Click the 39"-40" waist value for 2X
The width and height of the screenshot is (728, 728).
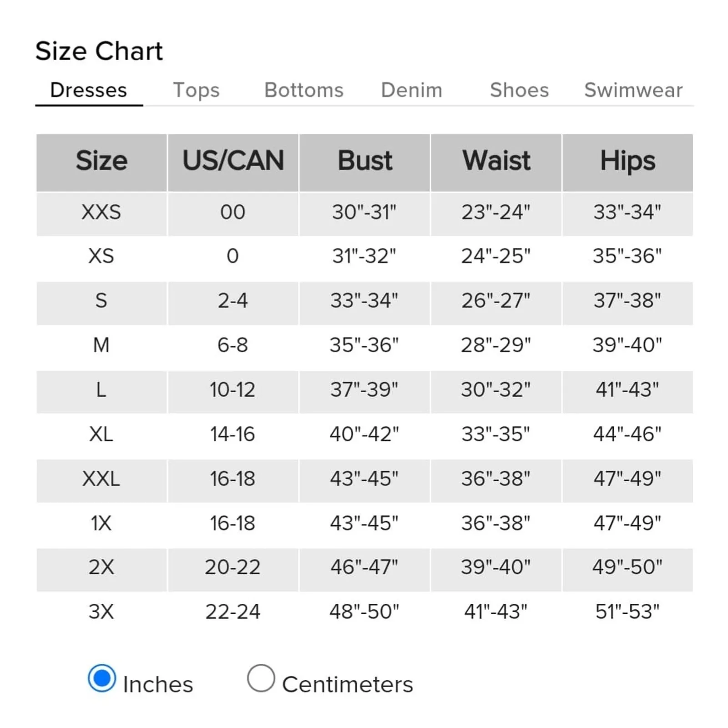coord(496,568)
